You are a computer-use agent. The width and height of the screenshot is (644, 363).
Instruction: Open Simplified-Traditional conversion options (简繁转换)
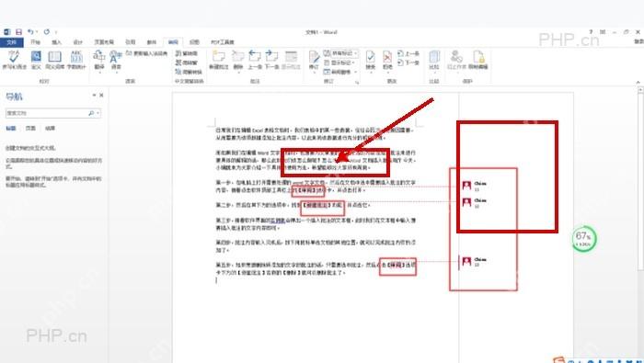pos(189,72)
